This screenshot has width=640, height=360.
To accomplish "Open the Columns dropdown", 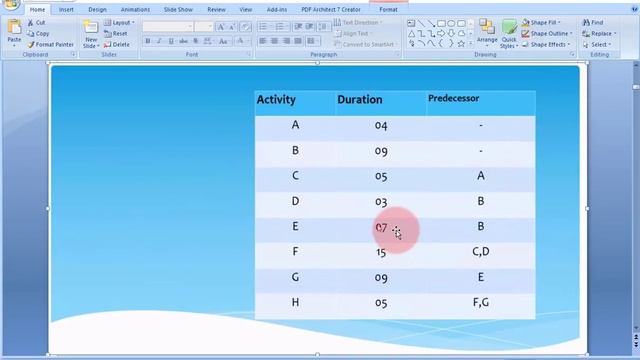I will coord(313,41).
